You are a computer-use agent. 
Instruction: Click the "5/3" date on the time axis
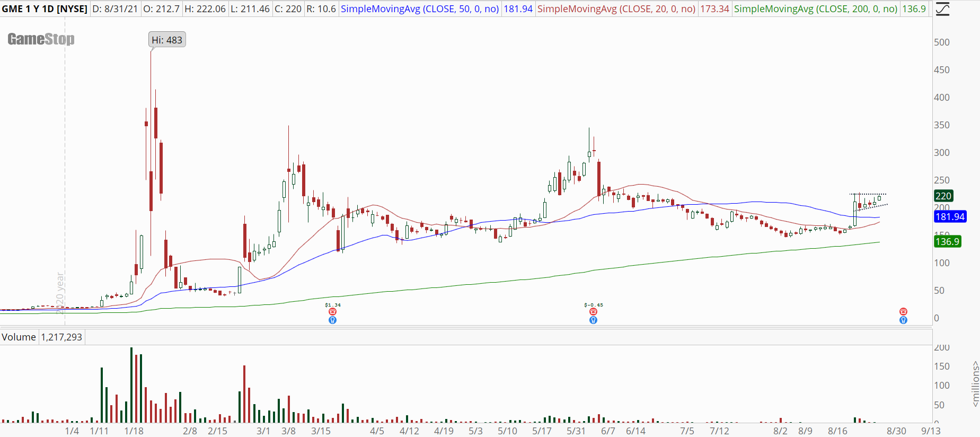pos(475,431)
